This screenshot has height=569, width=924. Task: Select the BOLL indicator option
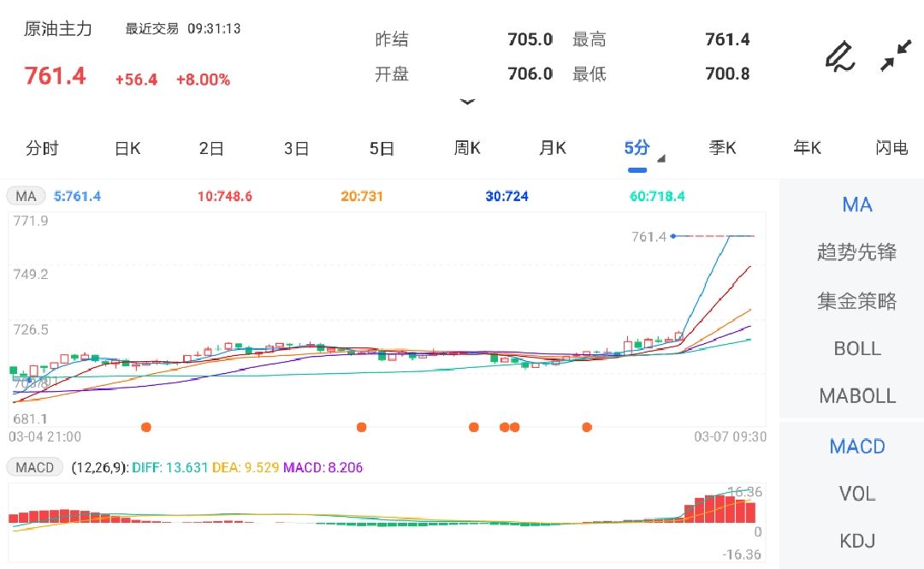(856, 348)
